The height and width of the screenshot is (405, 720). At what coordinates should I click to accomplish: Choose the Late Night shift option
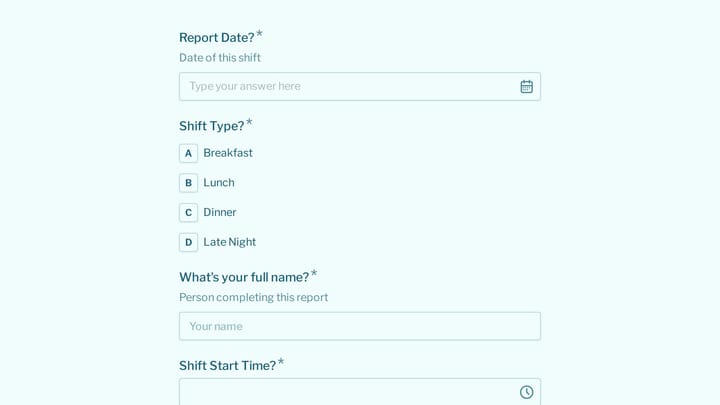tap(230, 242)
